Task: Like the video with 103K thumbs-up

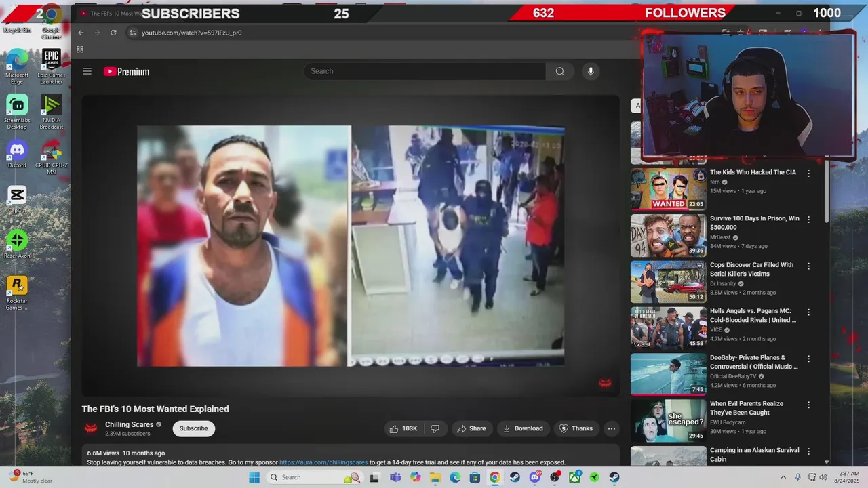Action: pos(403,428)
